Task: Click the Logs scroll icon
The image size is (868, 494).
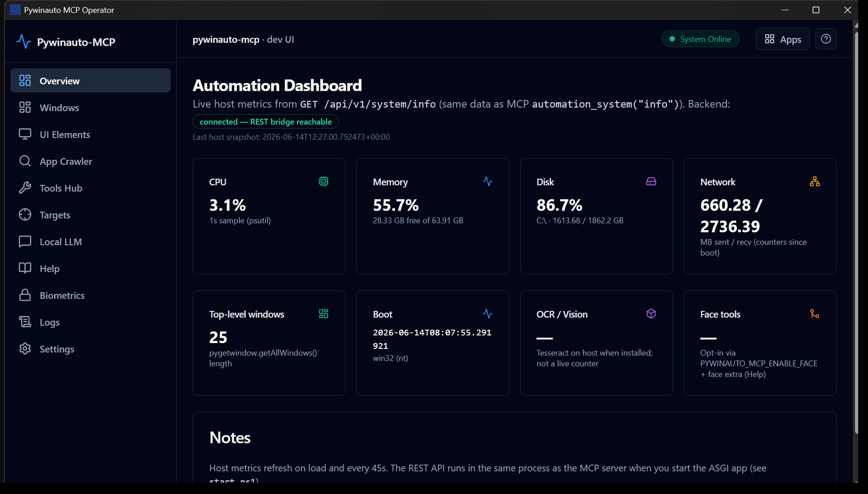Action: coord(25,322)
